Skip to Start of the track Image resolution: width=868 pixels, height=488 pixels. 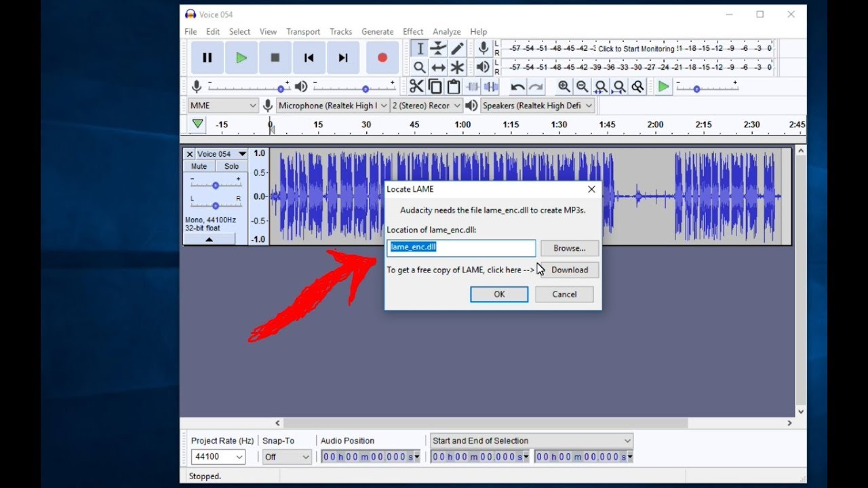(309, 58)
